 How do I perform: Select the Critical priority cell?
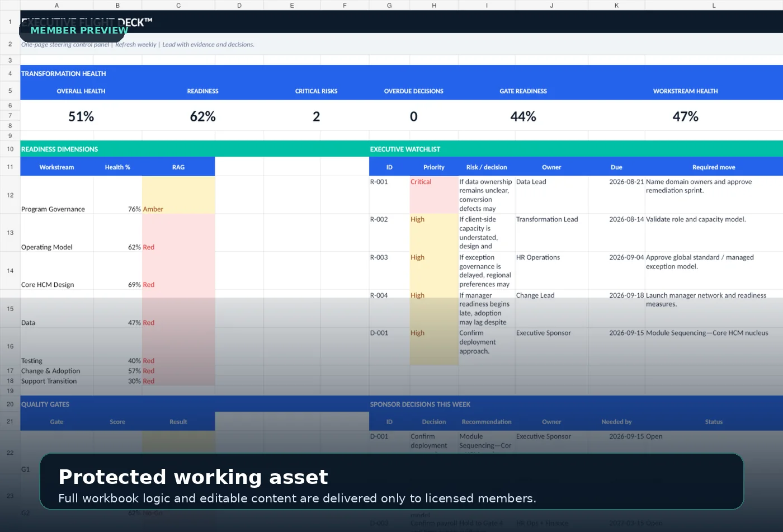[434, 195]
